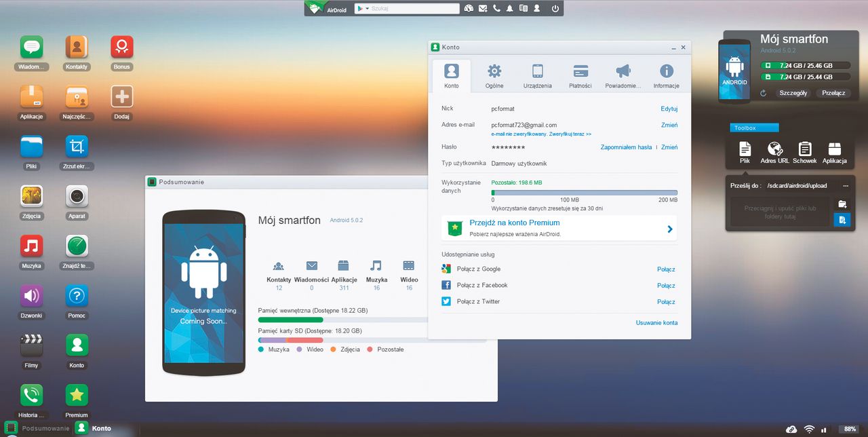Open the Historia połączeń call log icon
This screenshot has height=437, width=868.
click(x=31, y=395)
